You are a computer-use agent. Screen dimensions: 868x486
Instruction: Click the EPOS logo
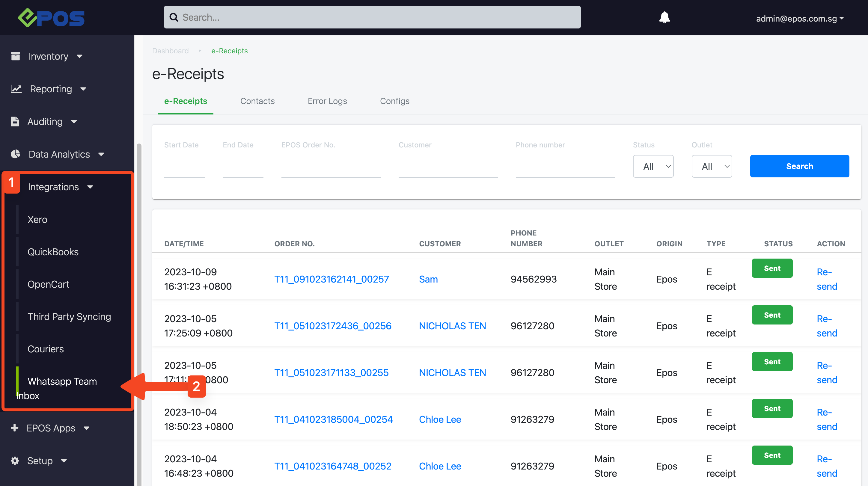click(51, 18)
